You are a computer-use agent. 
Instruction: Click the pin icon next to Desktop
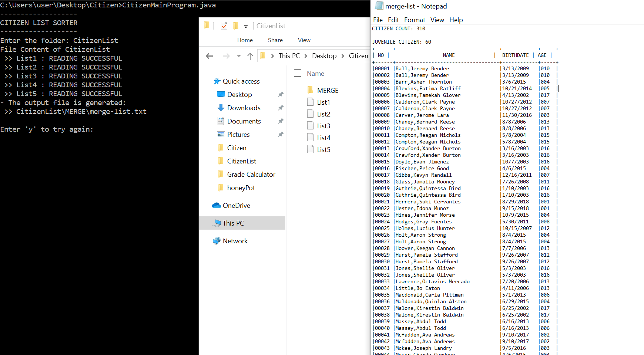pos(281,95)
